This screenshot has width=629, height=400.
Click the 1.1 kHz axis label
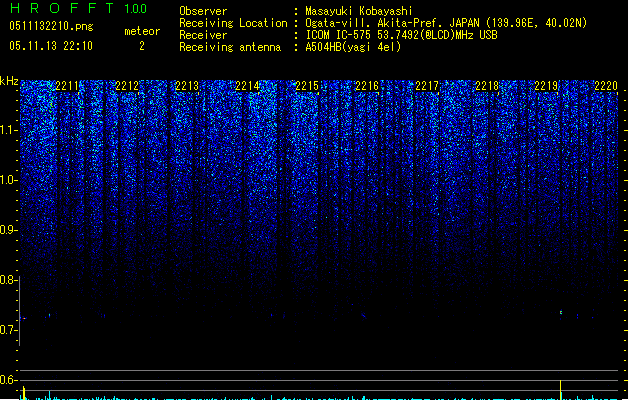[x=8, y=130]
